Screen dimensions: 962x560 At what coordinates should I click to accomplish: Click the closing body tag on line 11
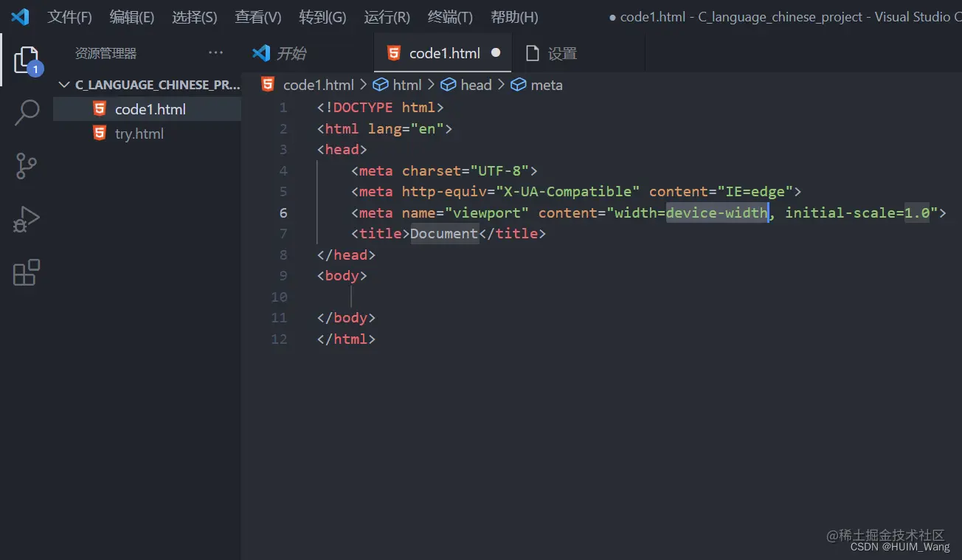pos(347,317)
